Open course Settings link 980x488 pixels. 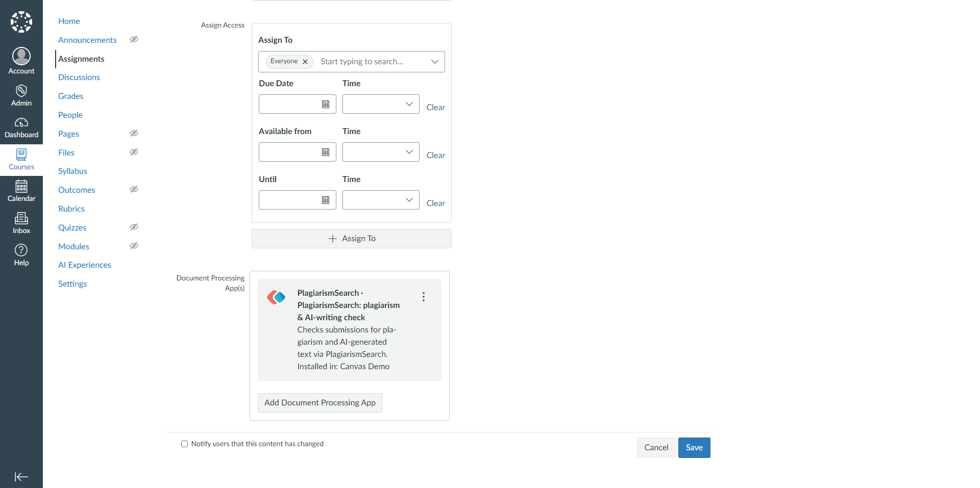pos(72,284)
